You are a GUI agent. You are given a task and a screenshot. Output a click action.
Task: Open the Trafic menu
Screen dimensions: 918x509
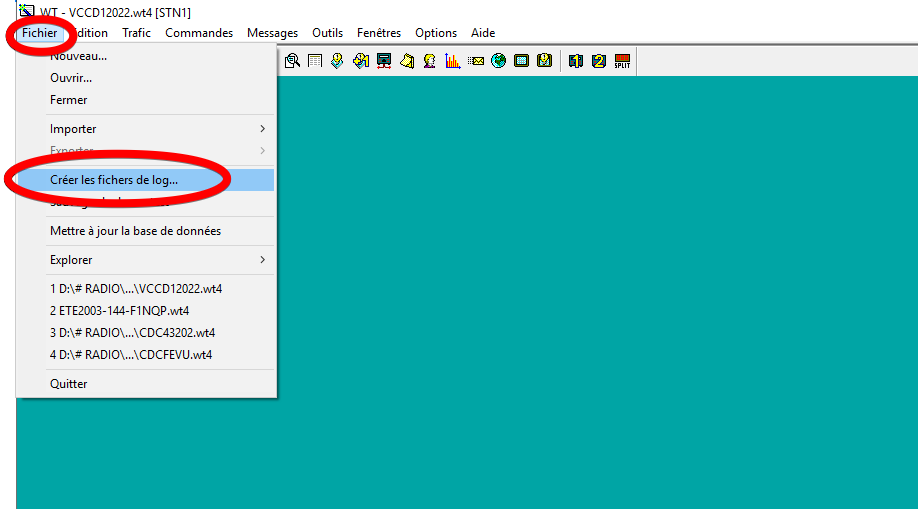pos(136,33)
